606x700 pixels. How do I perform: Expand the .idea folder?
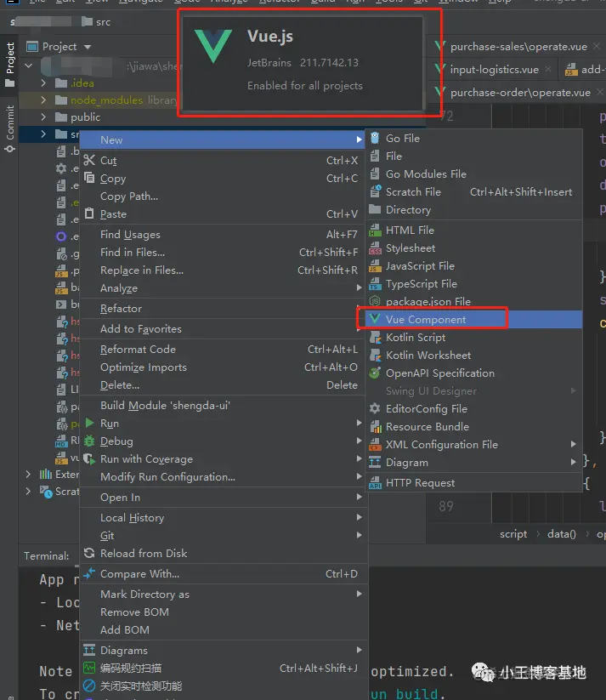[43, 83]
